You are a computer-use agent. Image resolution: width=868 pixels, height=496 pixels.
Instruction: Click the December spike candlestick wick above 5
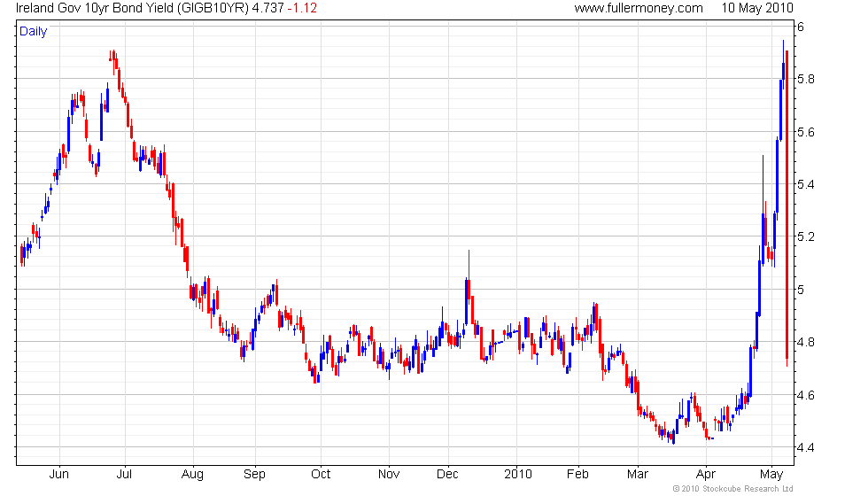(x=469, y=265)
